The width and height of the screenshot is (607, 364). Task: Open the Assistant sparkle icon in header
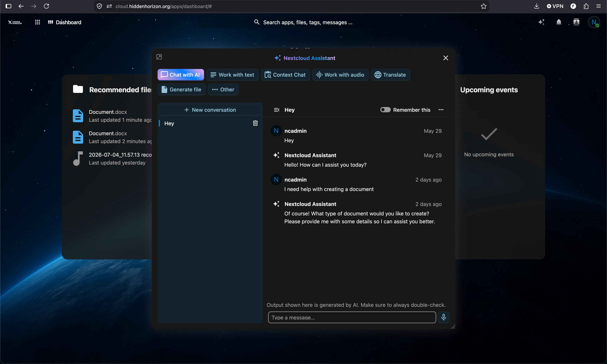point(541,22)
